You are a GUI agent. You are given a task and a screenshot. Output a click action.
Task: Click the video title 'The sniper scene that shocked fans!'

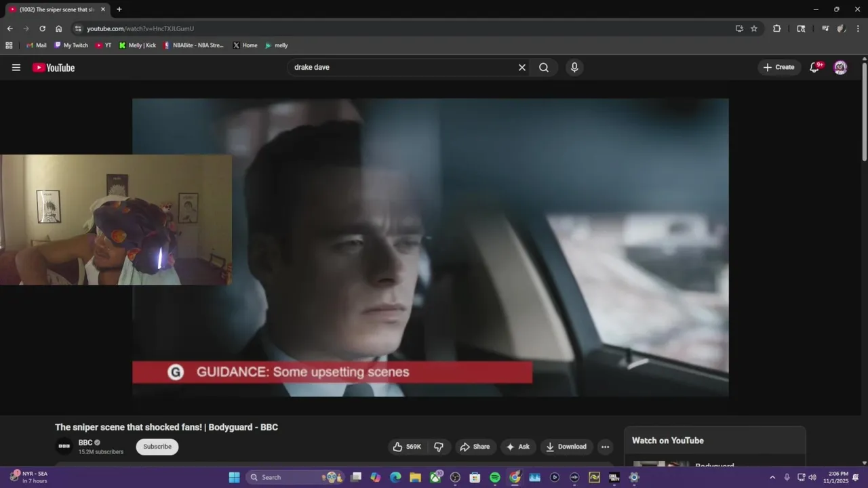point(128,427)
